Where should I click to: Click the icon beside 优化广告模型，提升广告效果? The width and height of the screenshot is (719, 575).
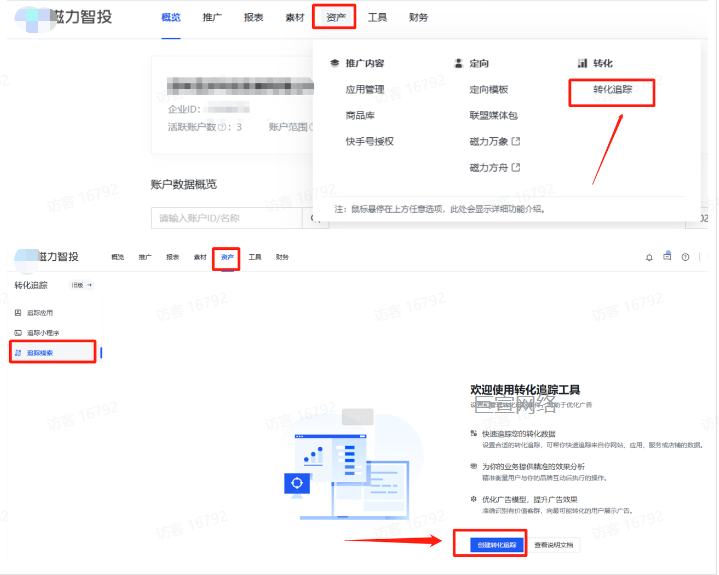click(474, 499)
